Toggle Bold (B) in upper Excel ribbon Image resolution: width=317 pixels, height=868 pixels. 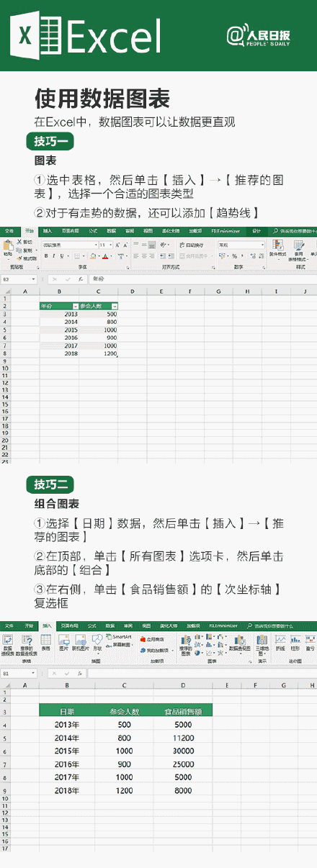coord(45,256)
